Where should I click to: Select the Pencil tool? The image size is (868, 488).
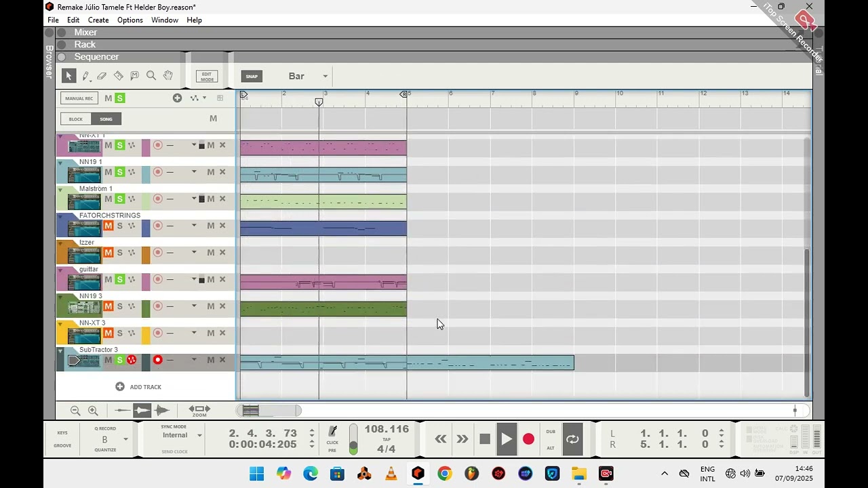click(85, 76)
